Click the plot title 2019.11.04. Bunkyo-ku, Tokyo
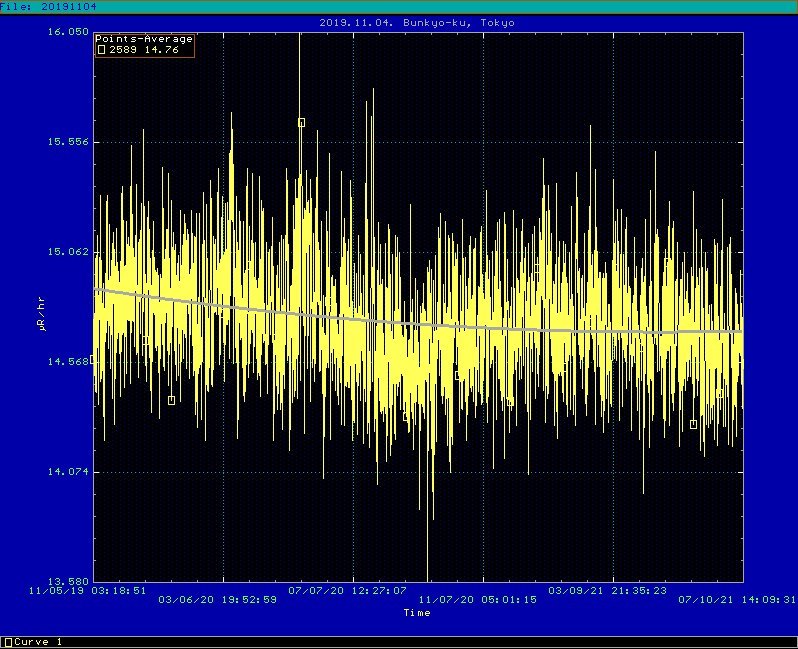Viewport: 798px width, 649px height. 417,22
